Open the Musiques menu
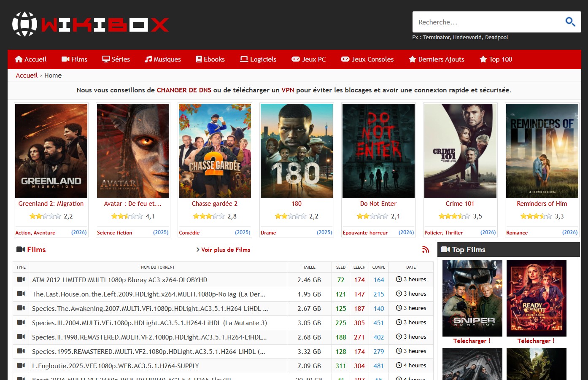This screenshot has width=588, height=380. pyautogui.click(x=163, y=59)
